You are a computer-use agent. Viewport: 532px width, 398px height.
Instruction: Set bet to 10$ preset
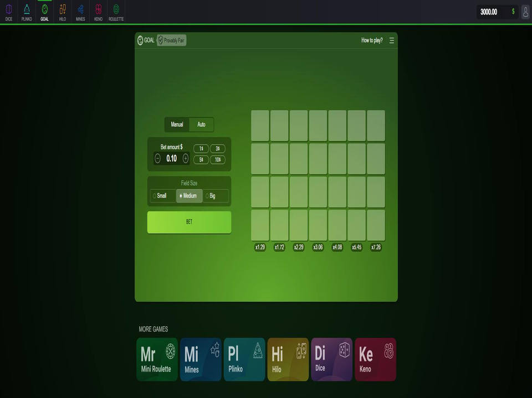[217, 160]
